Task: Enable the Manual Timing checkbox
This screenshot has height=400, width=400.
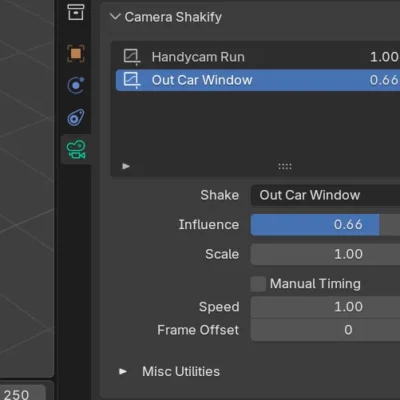Action: click(x=258, y=284)
